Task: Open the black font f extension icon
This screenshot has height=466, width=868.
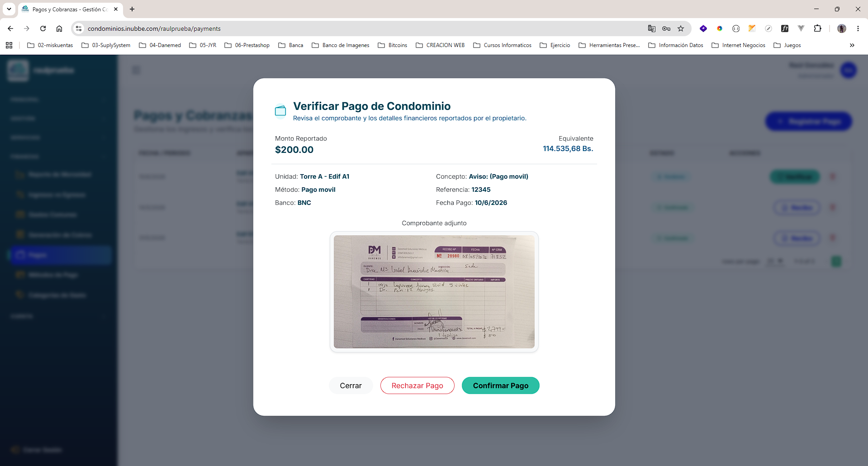Action: pyautogui.click(x=785, y=29)
